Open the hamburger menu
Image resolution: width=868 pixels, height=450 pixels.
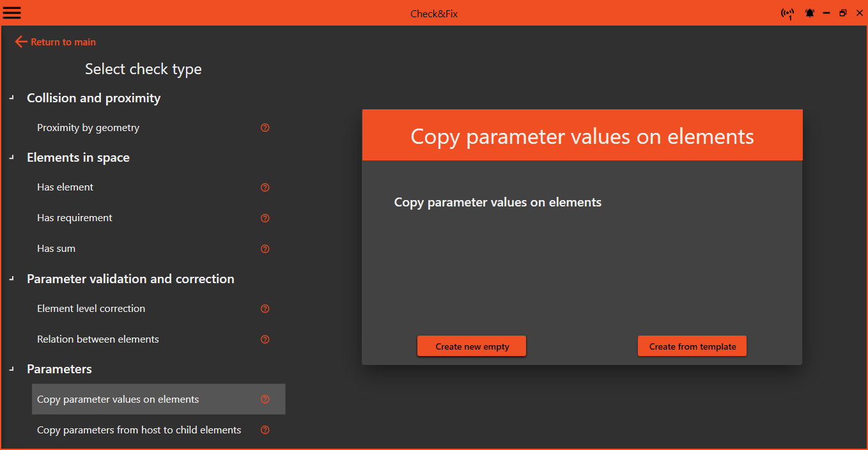point(12,13)
